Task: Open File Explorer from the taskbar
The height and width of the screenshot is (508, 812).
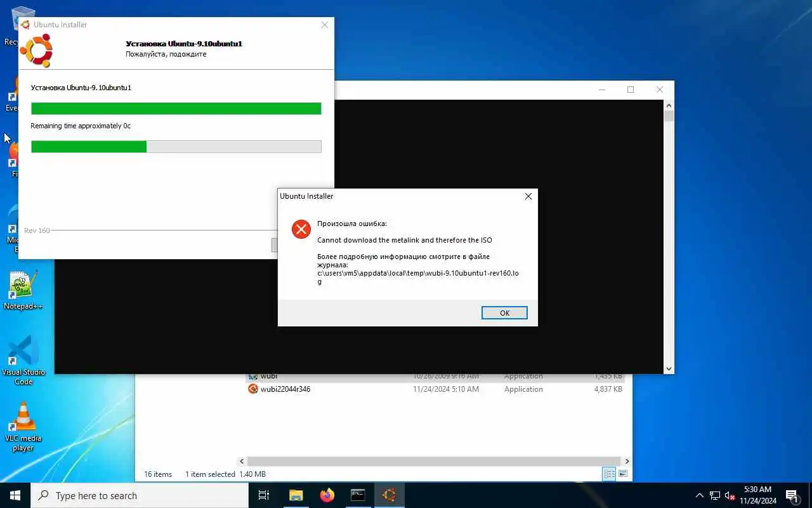Action: click(296, 495)
